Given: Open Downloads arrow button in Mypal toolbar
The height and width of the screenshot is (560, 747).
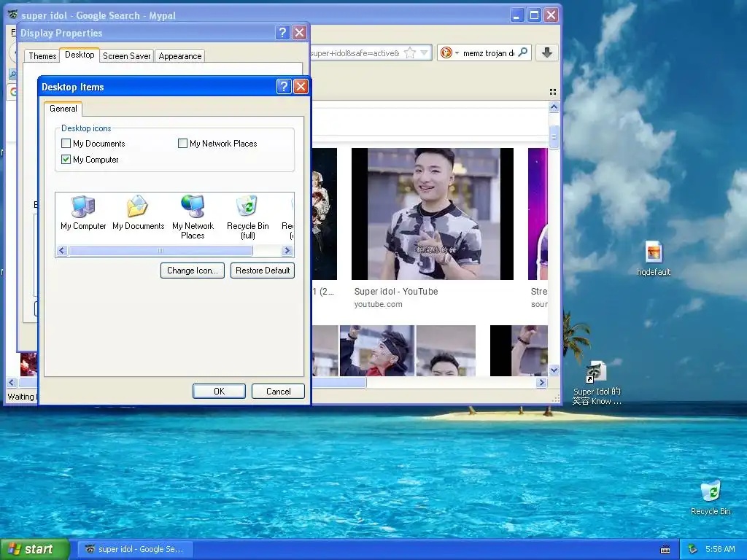Looking at the screenshot, I should [547, 52].
